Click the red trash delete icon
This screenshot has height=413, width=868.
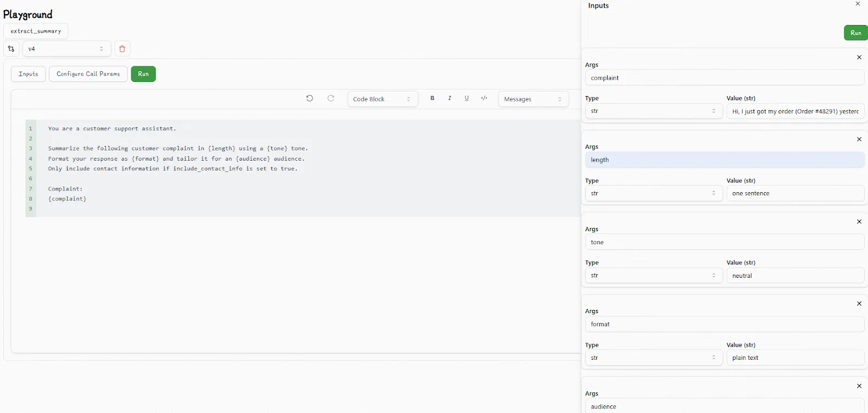pyautogui.click(x=122, y=49)
